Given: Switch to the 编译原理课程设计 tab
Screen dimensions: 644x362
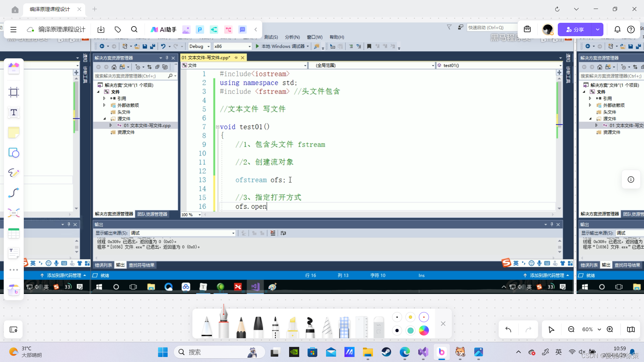Looking at the screenshot, I should 50,9.
